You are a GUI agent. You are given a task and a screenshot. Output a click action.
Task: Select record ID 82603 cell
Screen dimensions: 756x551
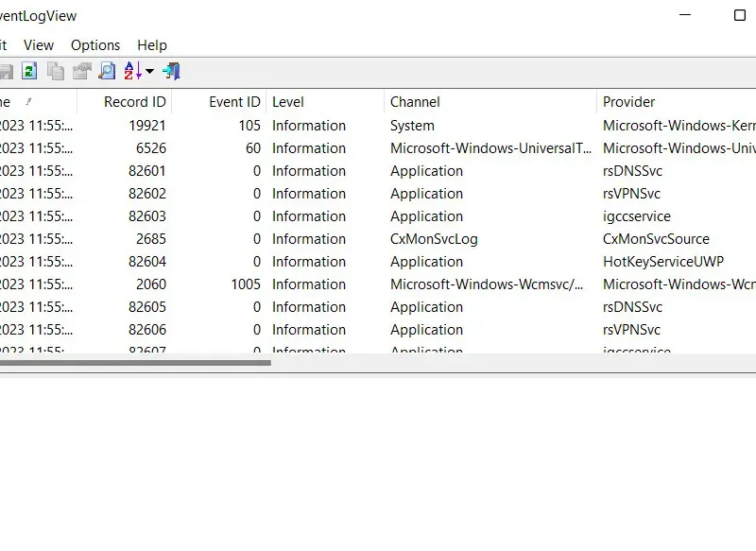(x=147, y=216)
